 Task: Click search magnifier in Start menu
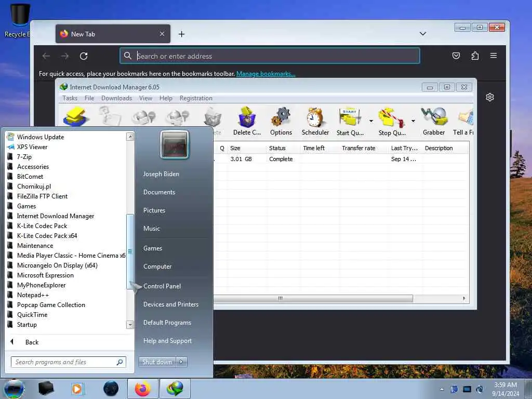coord(119,362)
